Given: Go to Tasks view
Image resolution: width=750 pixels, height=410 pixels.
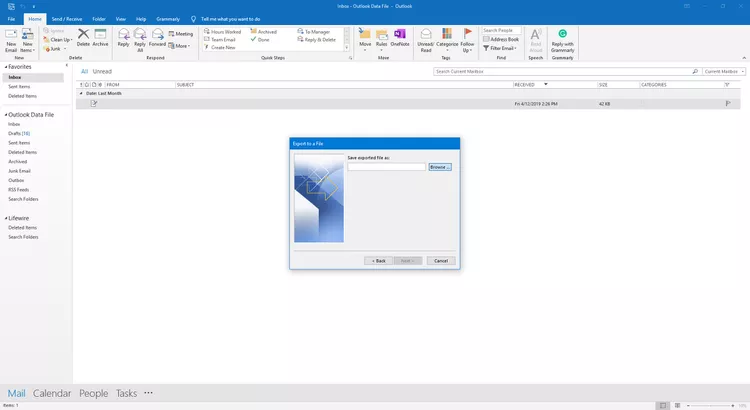Looking at the screenshot, I should pyautogui.click(x=126, y=393).
